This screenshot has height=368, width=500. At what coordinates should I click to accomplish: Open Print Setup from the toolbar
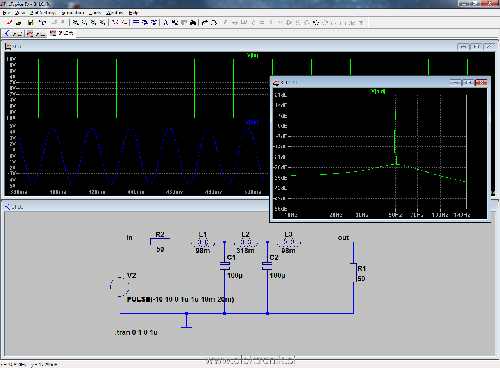[214, 23]
